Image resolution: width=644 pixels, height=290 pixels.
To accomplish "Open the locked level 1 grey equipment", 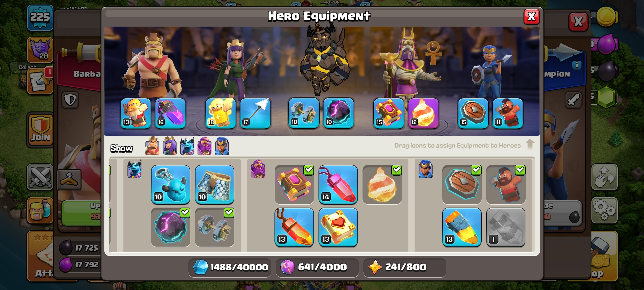I will point(506,227).
